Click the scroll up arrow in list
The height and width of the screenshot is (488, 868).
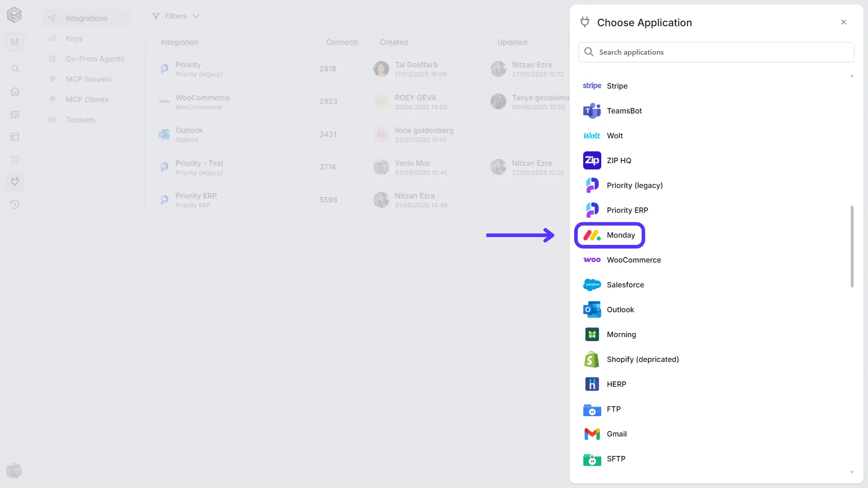(x=852, y=76)
